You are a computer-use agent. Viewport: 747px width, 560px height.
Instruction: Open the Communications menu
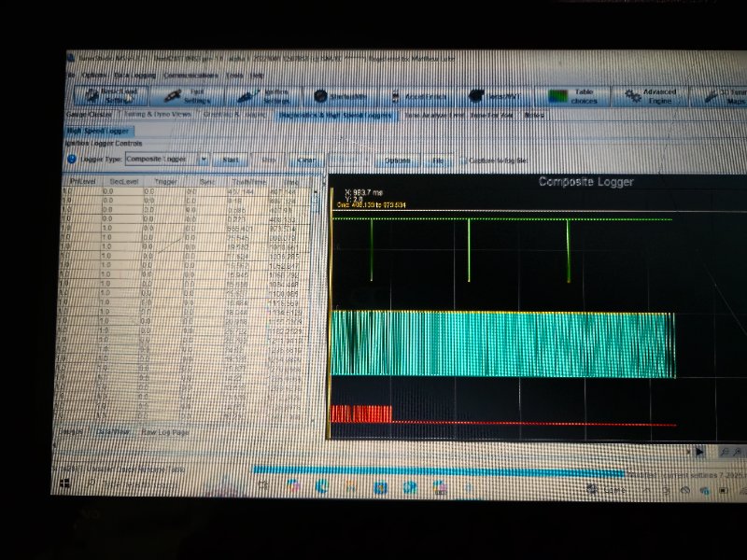(190, 75)
